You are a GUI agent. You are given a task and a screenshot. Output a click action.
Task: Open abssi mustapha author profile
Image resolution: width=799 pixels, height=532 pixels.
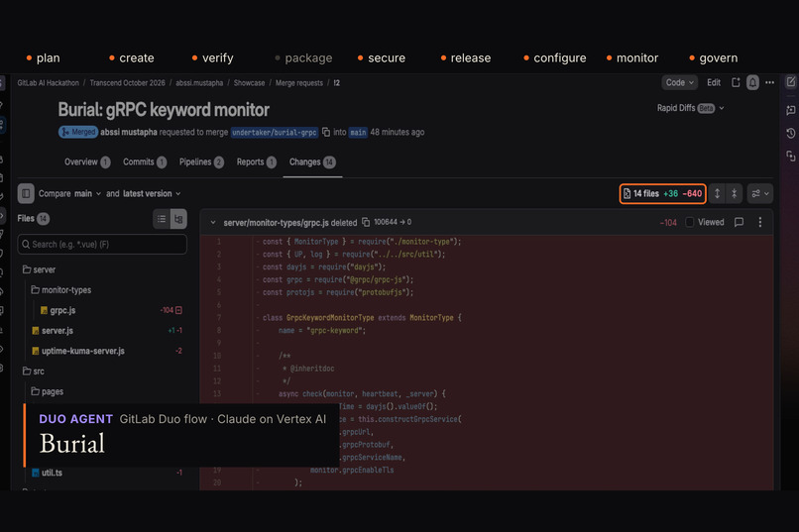point(129,133)
